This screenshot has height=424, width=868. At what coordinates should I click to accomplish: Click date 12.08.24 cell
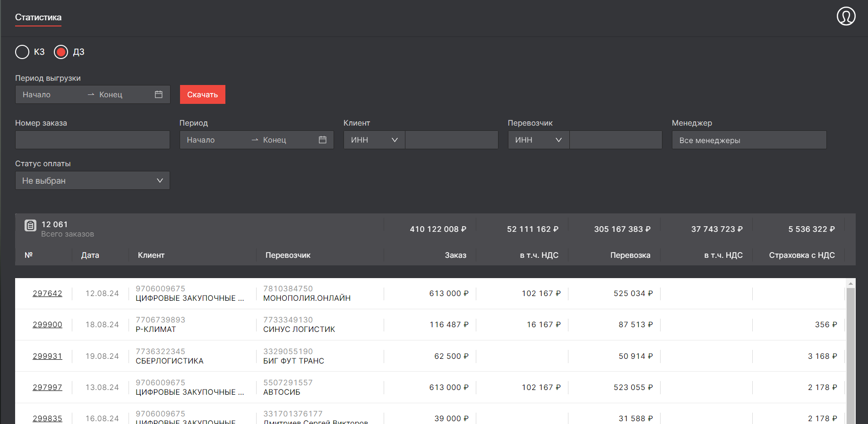click(x=102, y=293)
